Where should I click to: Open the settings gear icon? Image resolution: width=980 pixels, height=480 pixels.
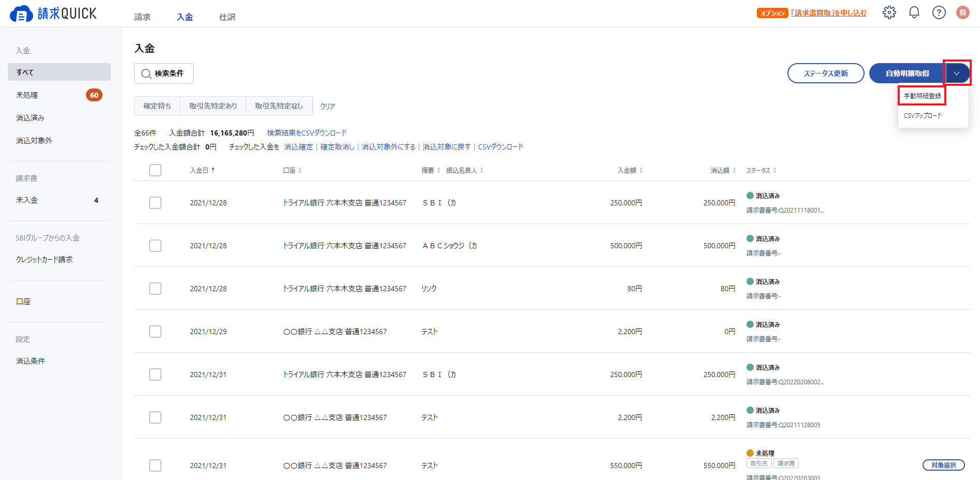(889, 12)
